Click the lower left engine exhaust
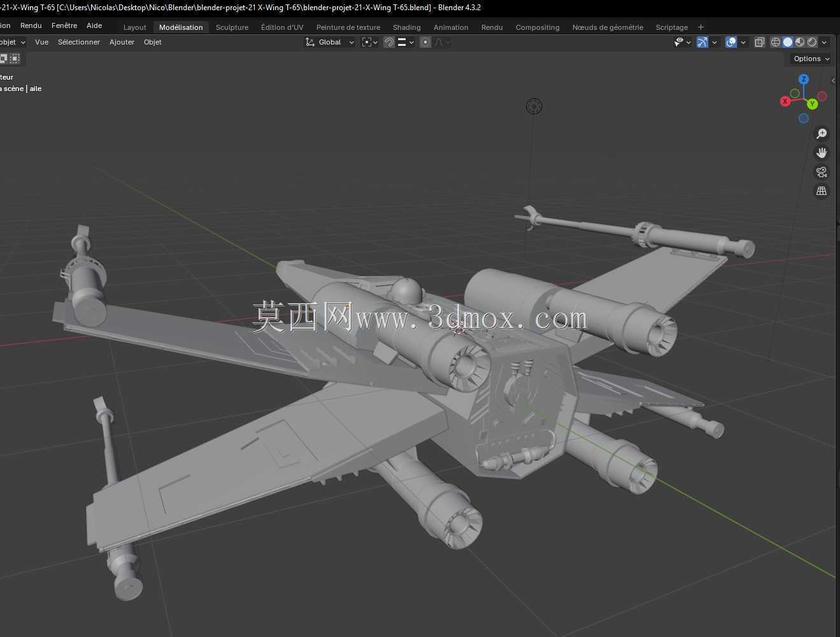The width and height of the screenshot is (840, 637). [x=461, y=525]
